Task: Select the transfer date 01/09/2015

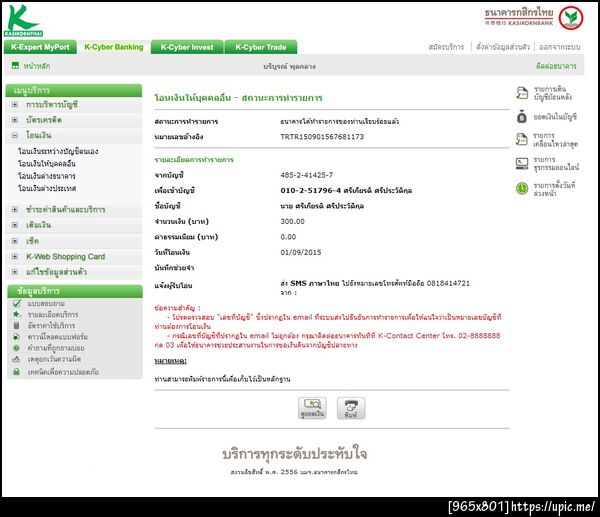Action: pyautogui.click(x=301, y=252)
